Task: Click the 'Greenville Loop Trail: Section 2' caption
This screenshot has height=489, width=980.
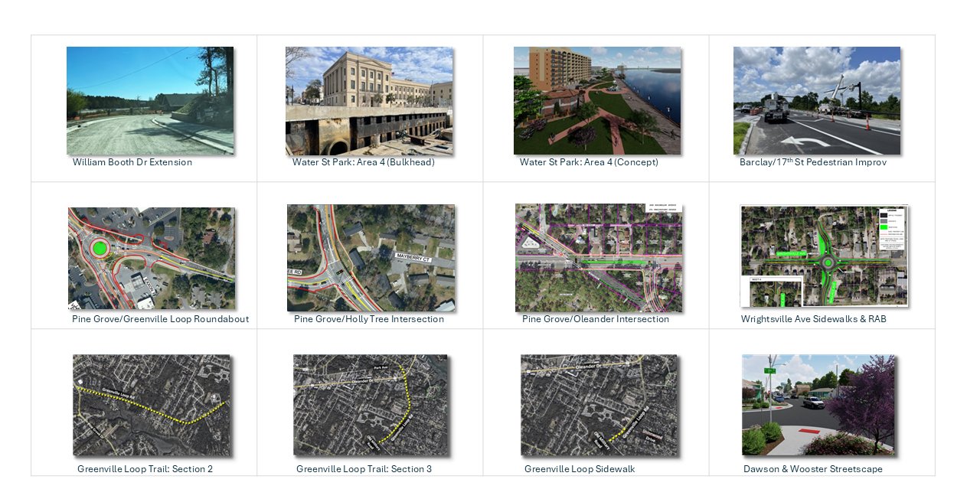Action: [x=145, y=469]
